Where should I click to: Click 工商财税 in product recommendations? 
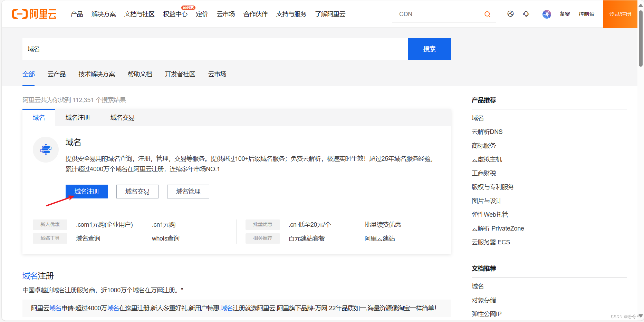tap(484, 173)
